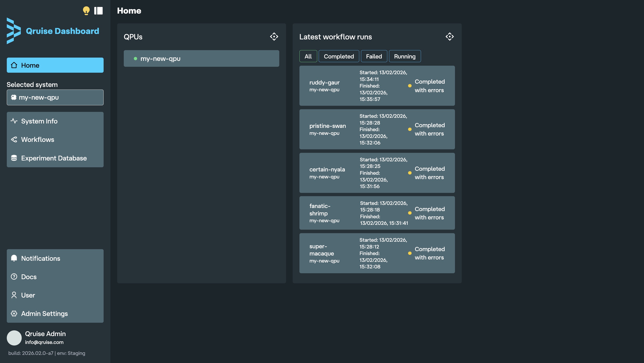Go to the Home page
The image size is (644, 363).
55,65
